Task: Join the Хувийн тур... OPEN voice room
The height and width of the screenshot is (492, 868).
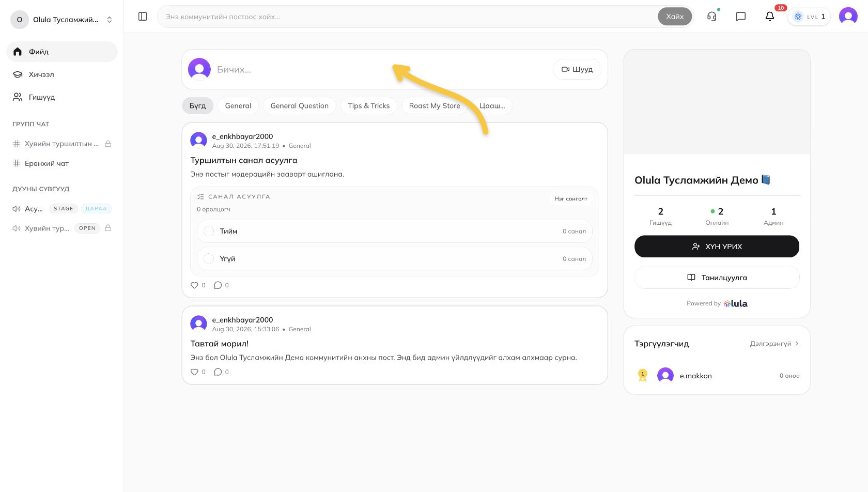Action: coord(62,228)
